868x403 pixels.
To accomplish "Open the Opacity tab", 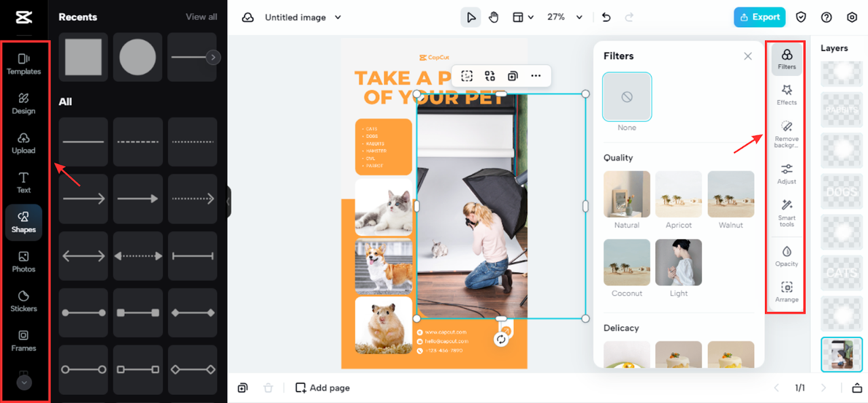I will point(787,256).
